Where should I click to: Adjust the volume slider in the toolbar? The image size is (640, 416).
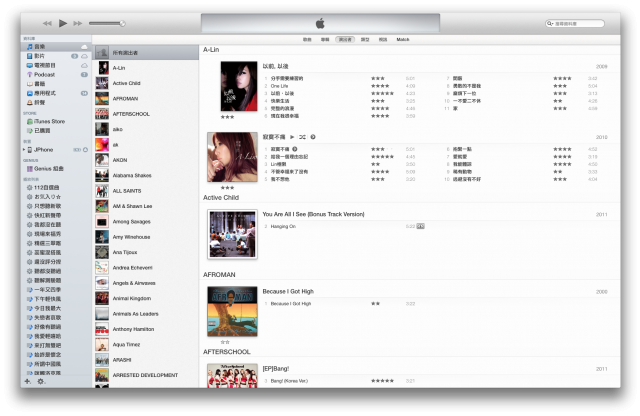(x=107, y=23)
